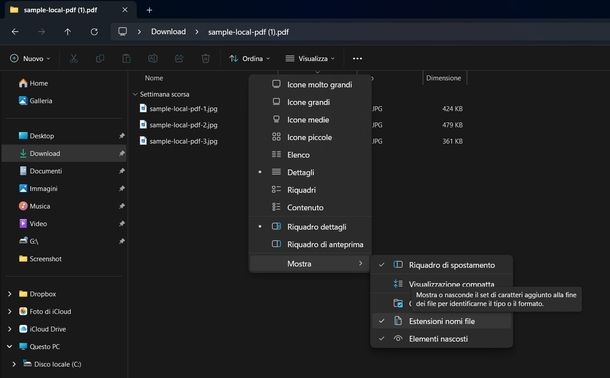Expand Disco locale (C:) node

click(14, 364)
